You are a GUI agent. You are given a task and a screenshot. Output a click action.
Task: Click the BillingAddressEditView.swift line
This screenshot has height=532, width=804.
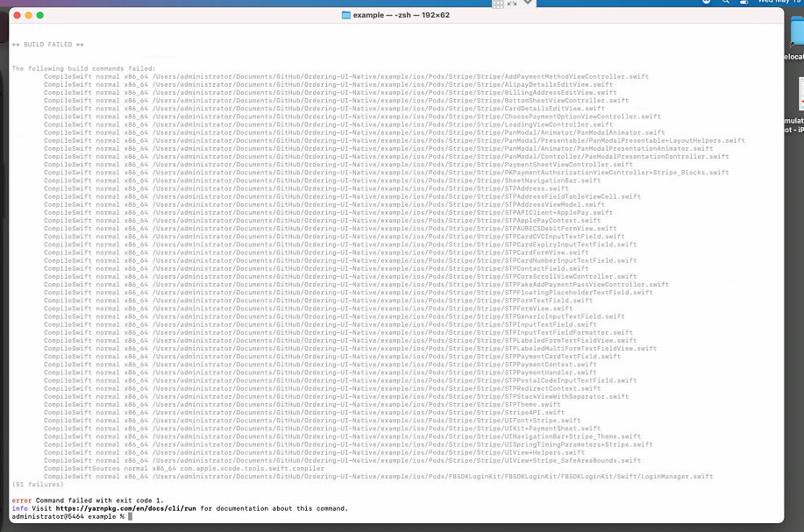(331, 92)
